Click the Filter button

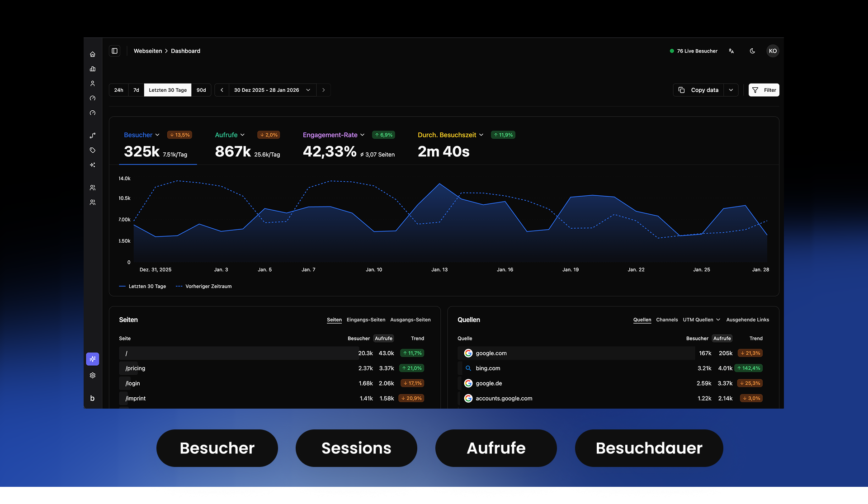[x=764, y=90]
